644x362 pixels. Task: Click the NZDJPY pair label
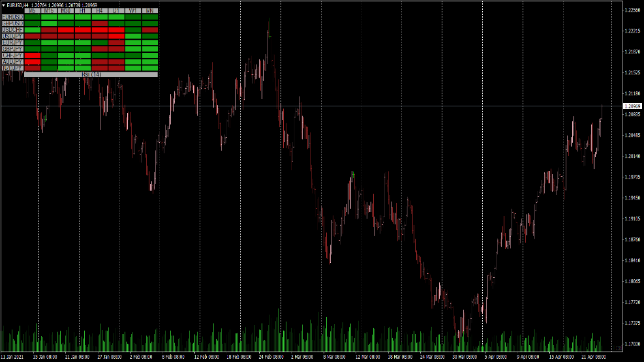pyautogui.click(x=13, y=68)
